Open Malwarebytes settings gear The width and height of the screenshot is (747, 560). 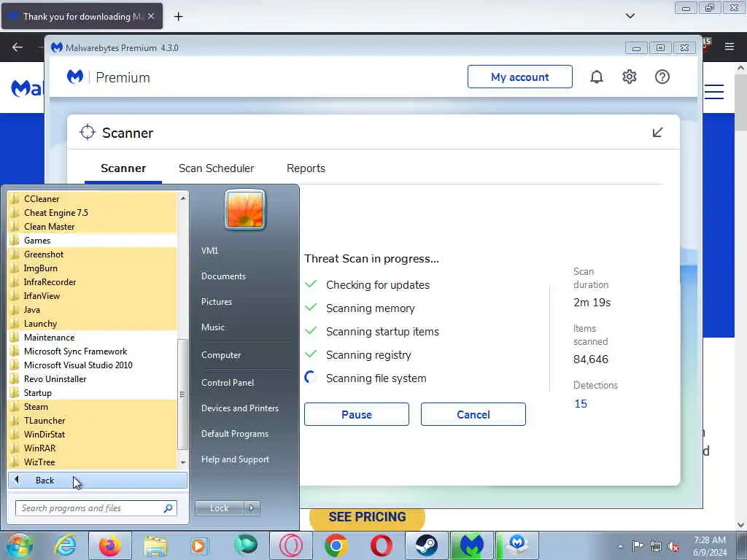[x=630, y=77]
